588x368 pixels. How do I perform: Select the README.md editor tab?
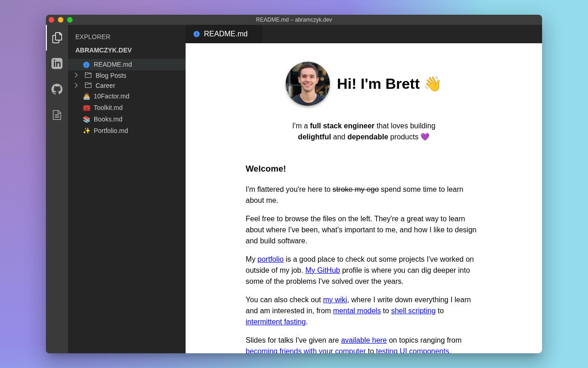pos(224,34)
